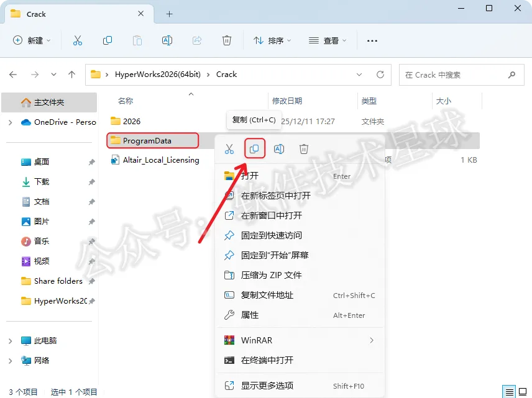Screen dimensions: 532x398
Task: Switch to details view icon in status bar
Action: pos(509,392)
